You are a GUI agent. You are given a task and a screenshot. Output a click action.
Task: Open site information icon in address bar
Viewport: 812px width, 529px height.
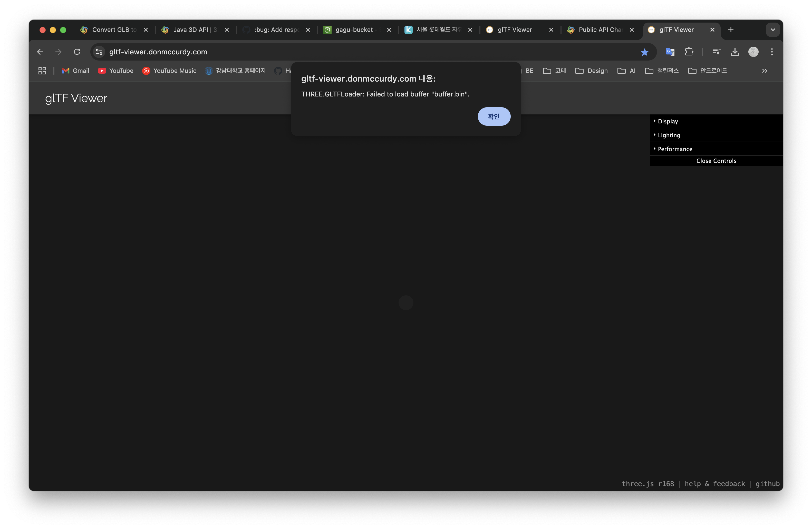[x=99, y=52]
